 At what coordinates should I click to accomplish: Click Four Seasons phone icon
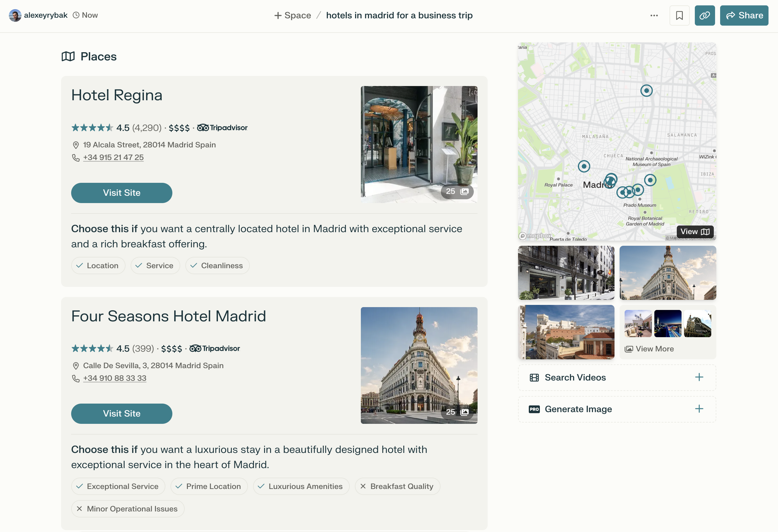tap(76, 378)
